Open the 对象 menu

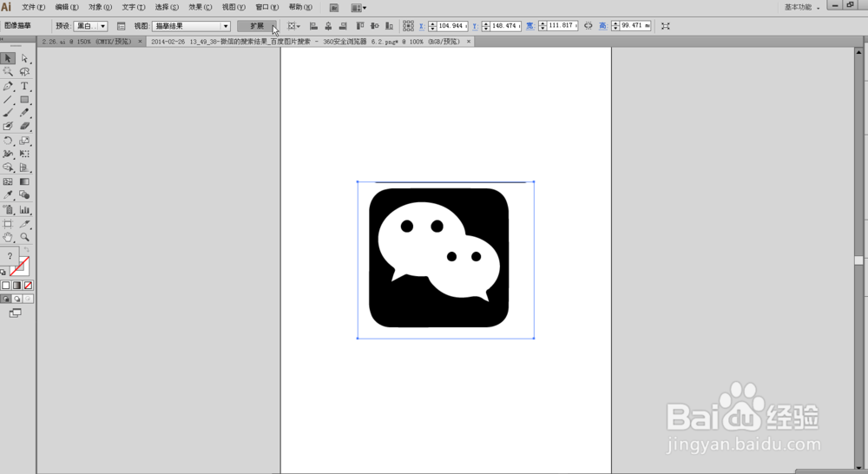(x=100, y=7)
